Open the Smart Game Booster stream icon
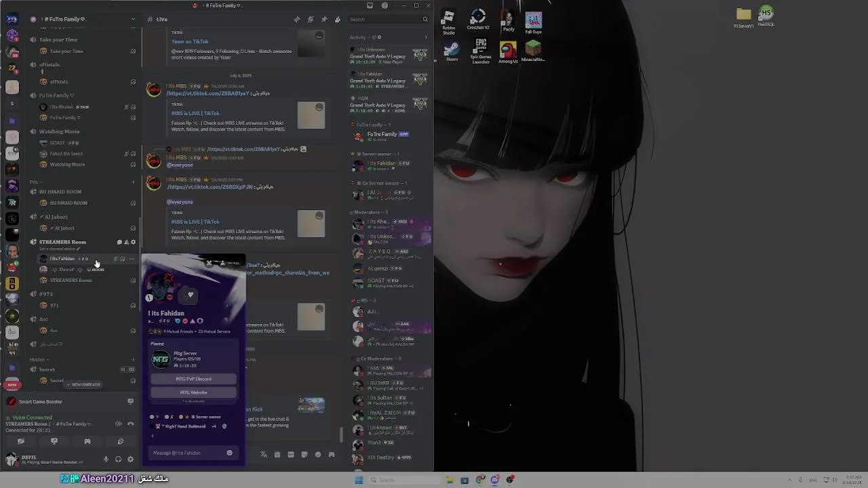This screenshot has height=488, width=868. pos(130,401)
